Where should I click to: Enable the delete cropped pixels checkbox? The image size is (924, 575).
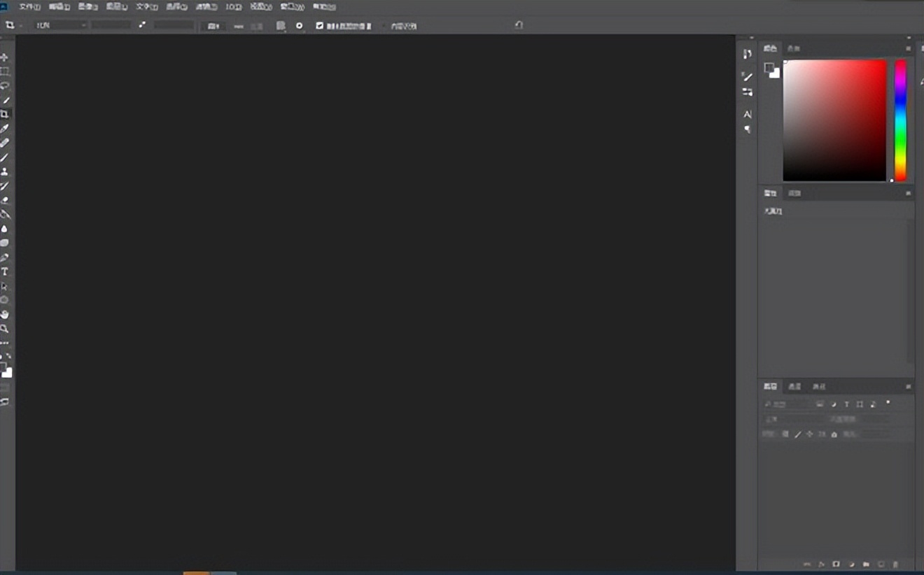click(x=319, y=25)
